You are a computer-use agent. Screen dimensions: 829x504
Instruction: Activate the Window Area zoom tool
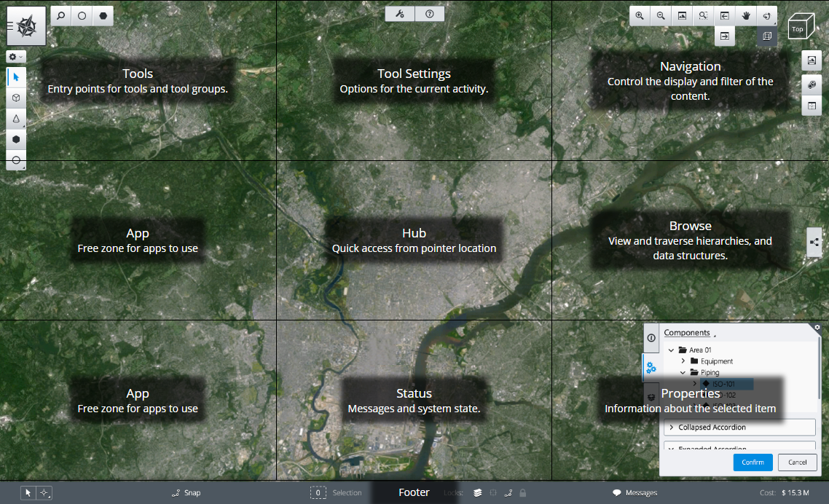pyautogui.click(x=703, y=16)
